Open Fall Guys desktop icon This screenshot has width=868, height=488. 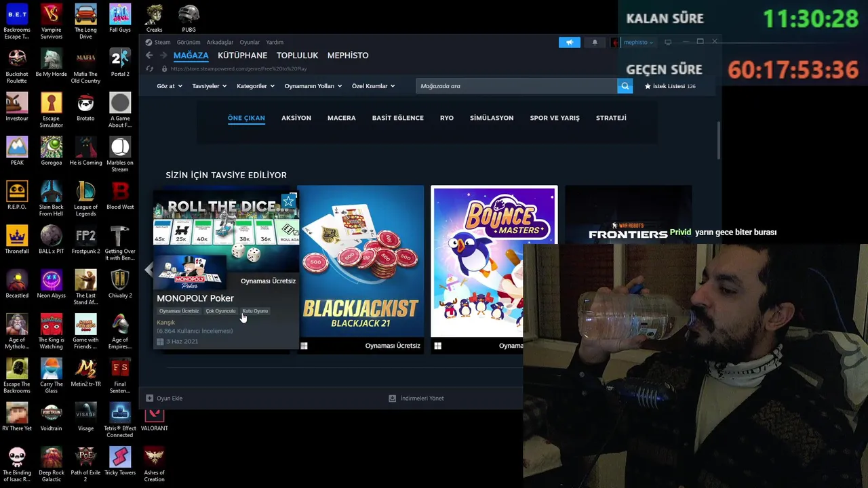pyautogui.click(x=120, y=18)
